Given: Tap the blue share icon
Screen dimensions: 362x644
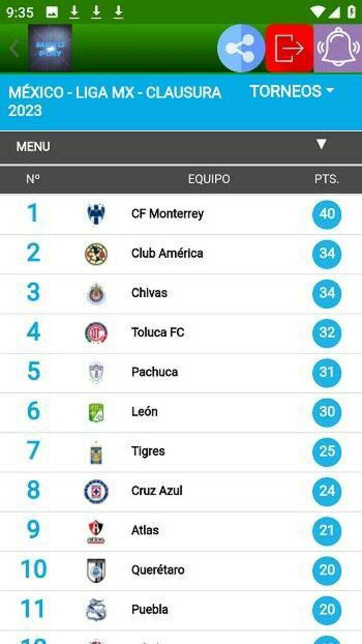Looking at the screenshot, I should coord(241,49).
